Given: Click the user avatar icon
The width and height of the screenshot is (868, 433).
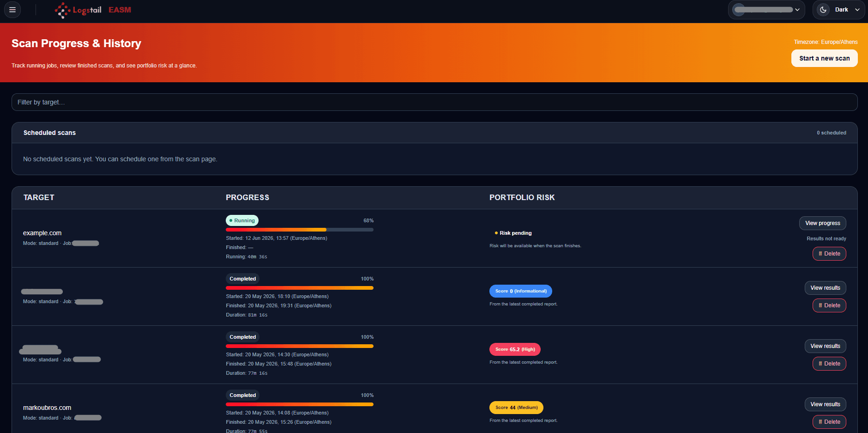Looking at the screenshot, I should (739, 10).
